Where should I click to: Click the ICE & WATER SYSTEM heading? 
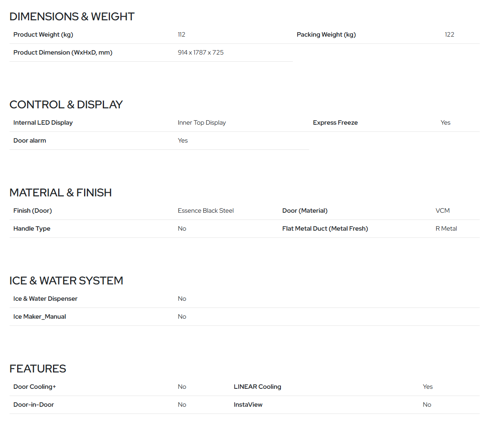pyautogui.click(x=66, y=281)
